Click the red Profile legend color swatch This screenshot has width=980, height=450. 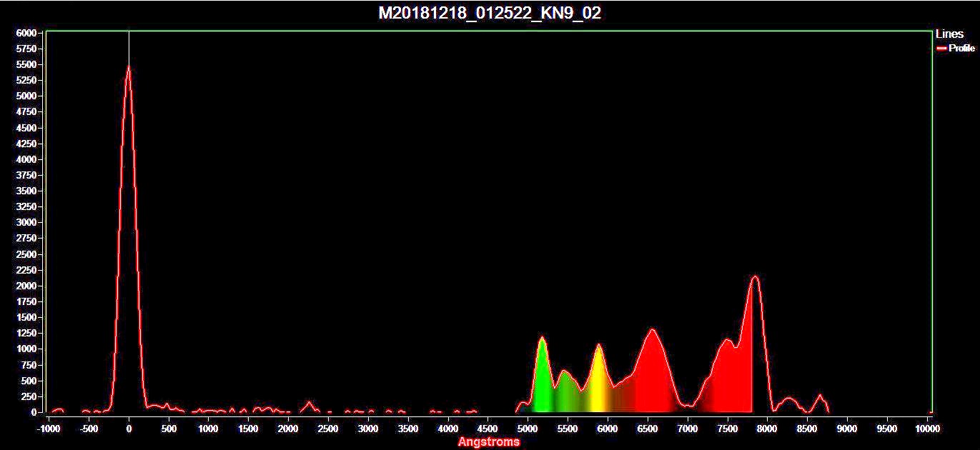tap(941, 49)
